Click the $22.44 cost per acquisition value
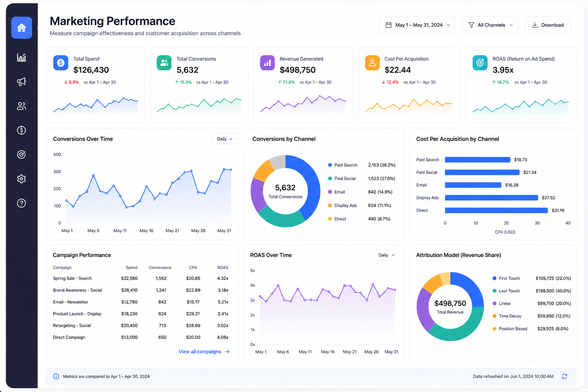Screen dimensions: 588x392 coord(397,70)
